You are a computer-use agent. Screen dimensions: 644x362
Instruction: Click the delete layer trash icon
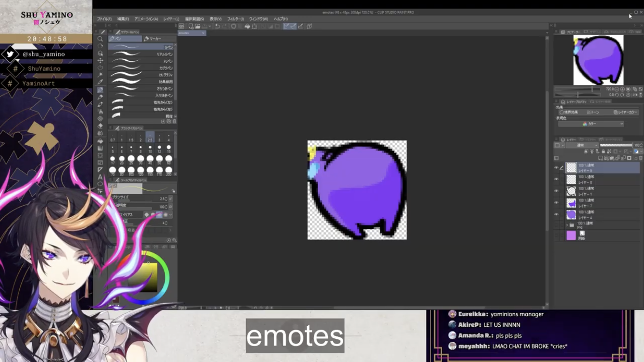click(x=641, y=158)
